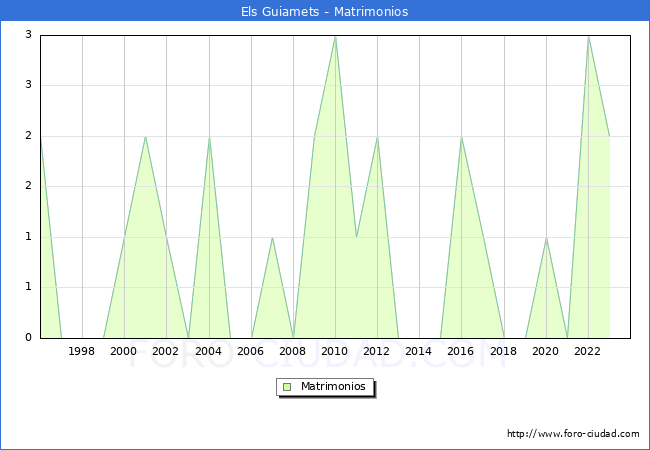Viewport: 650px width, 450px height.
Task: Click the peak data point at year 2022
Action: click(588, 36)
